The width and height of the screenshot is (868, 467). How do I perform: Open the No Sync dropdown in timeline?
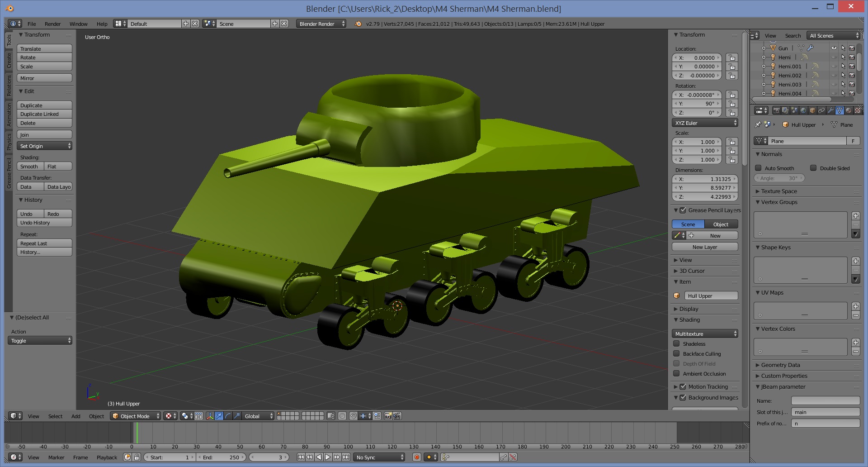pyautogui.click(x=379, y=457)
